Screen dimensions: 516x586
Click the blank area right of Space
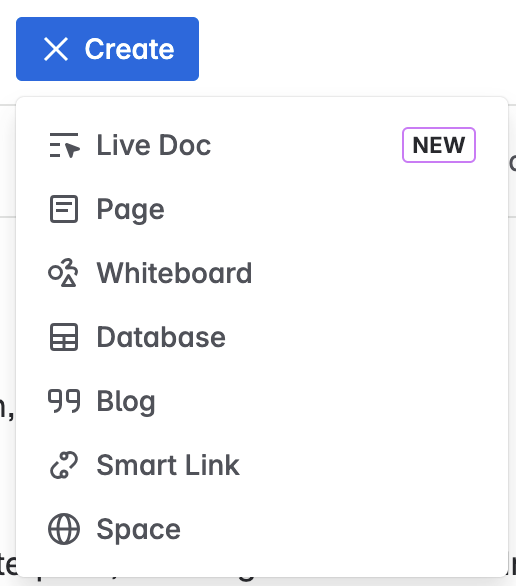click(336, 529)
